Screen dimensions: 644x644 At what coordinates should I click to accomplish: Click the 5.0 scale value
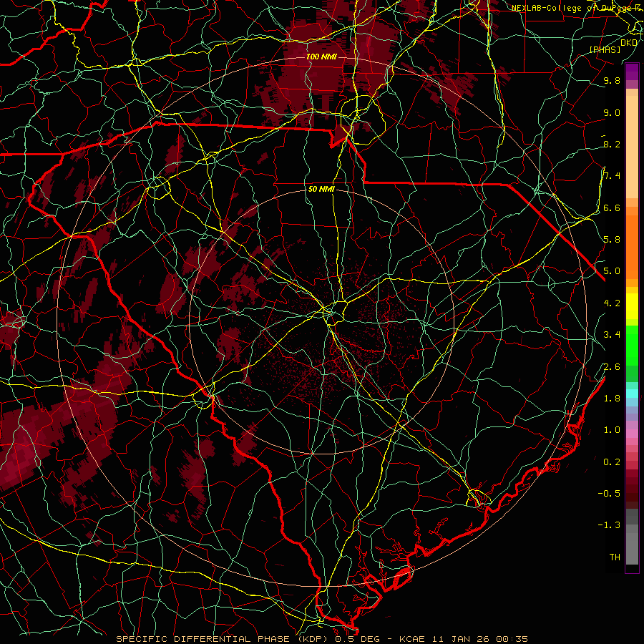coord(612,271)
